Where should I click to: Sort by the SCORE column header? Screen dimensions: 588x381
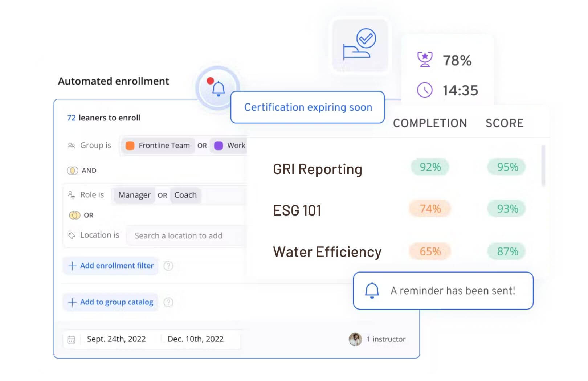[504, 123]
